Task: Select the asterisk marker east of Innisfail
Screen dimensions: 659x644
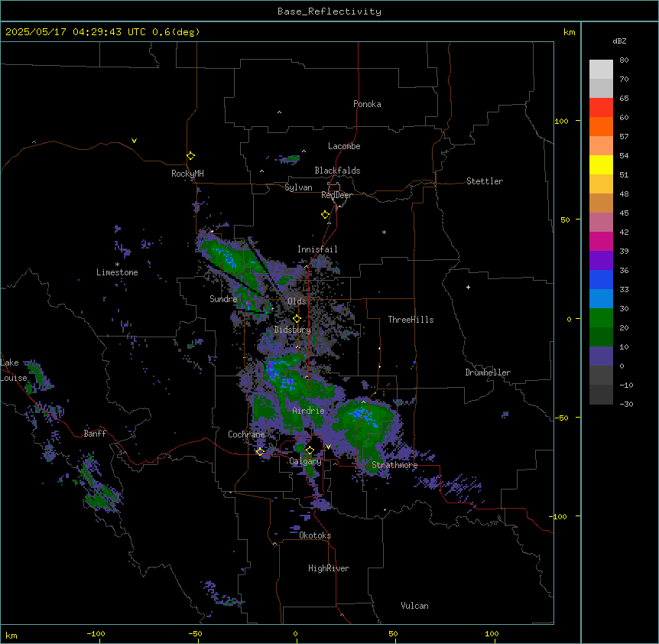Action: [384, 232]
